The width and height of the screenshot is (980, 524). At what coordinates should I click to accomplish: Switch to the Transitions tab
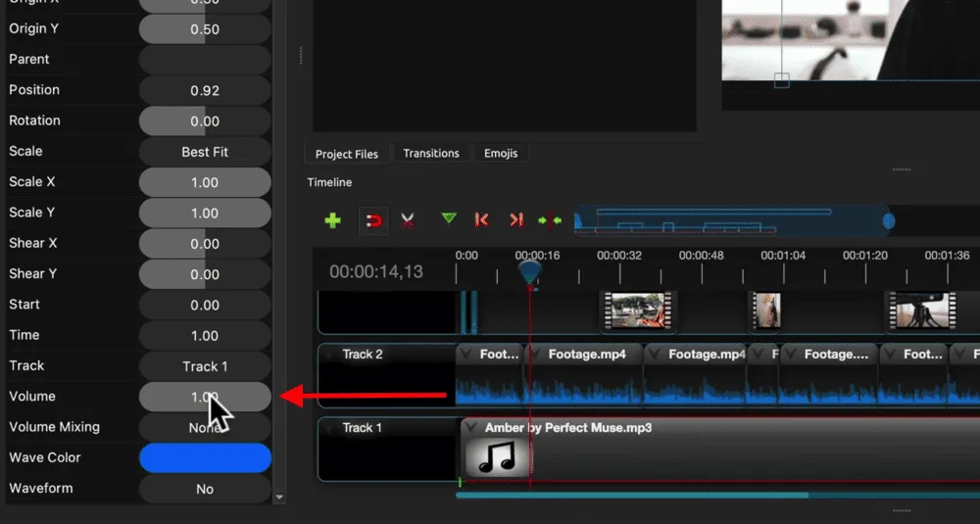(x=431, y=154)
